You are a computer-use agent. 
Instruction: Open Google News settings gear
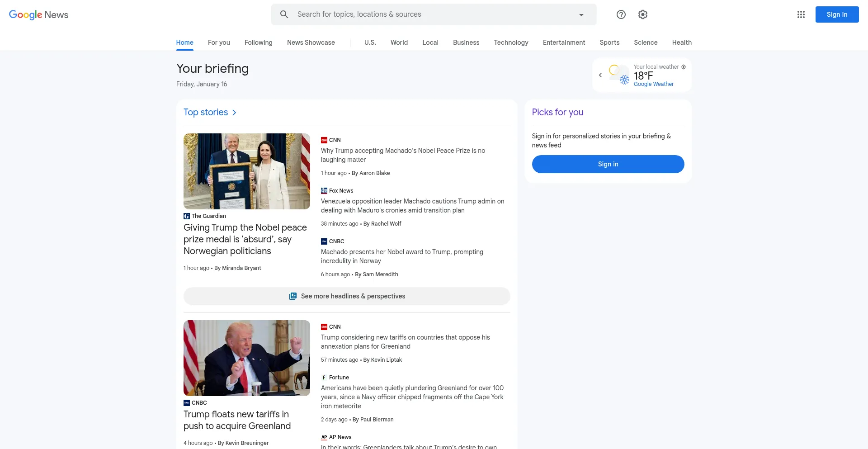click(x=642, y=14)
